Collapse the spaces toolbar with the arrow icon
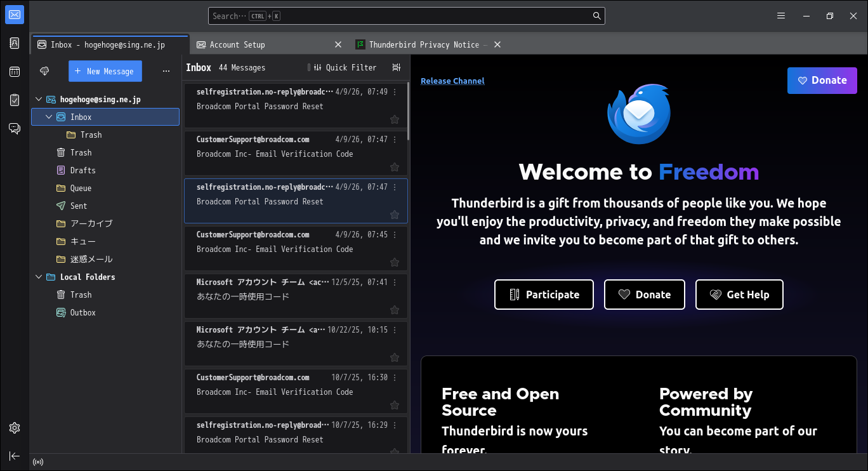868x471 pixels. point(15,456)
